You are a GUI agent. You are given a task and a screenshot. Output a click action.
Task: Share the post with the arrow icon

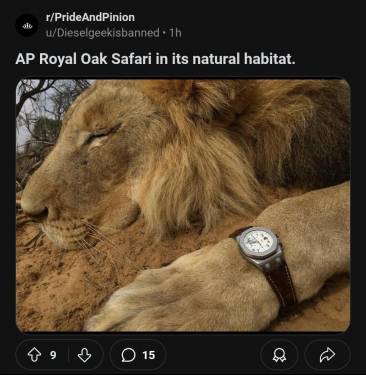(x=327, y=355)
